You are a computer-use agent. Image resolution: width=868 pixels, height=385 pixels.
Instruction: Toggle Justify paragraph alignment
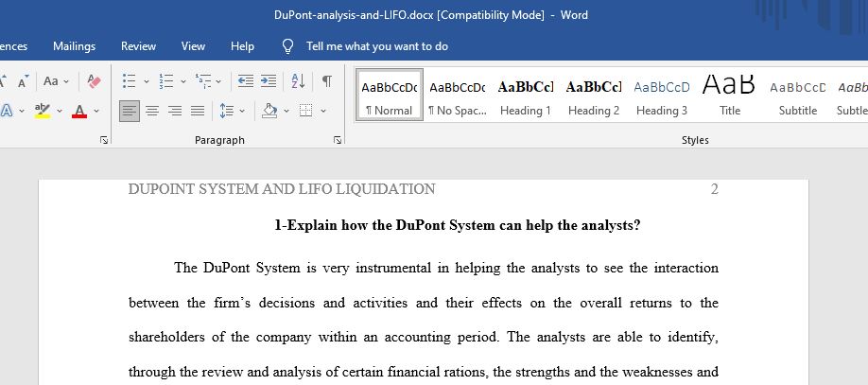point(198,111)
